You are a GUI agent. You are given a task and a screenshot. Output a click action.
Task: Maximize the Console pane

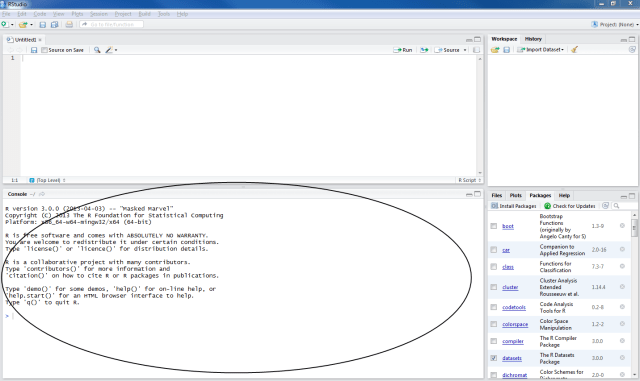477,194
